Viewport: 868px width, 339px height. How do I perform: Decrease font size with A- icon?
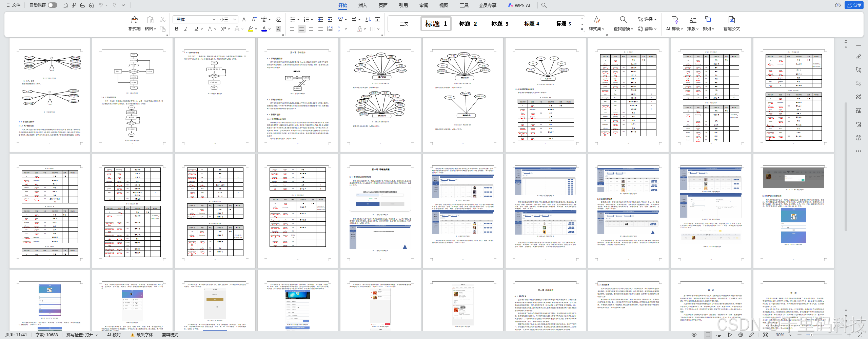pos(254,19)
